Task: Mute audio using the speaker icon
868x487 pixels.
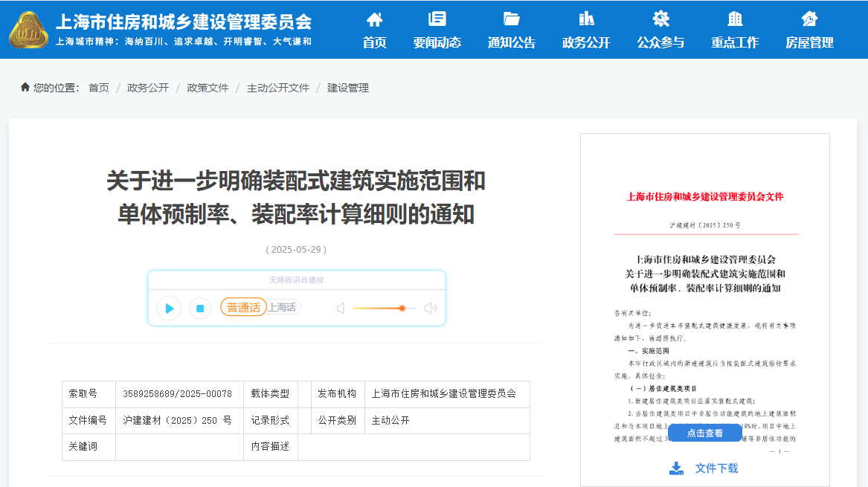Action: [339, 307]
